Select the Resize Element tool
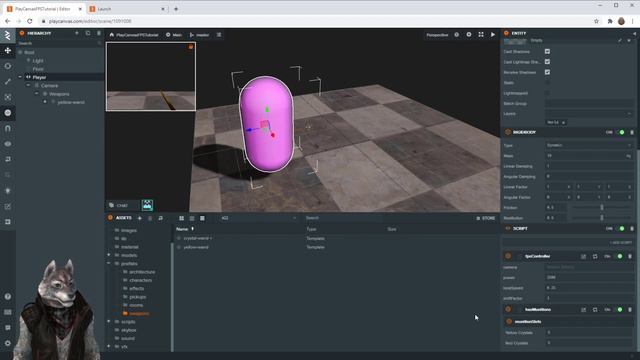Viewport: 640px width, 360px height. 8,97
